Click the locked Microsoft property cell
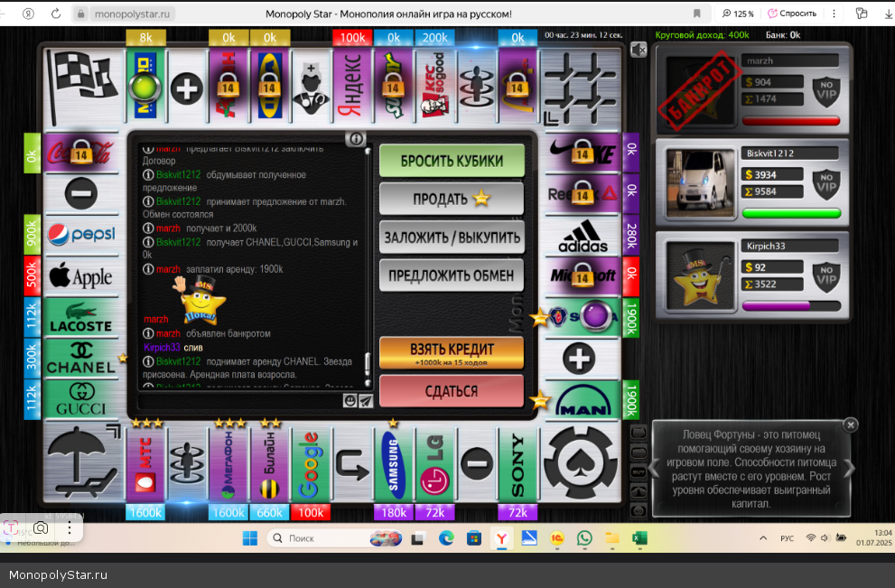Viewport: 895px width, 588px height. (583, 276)
